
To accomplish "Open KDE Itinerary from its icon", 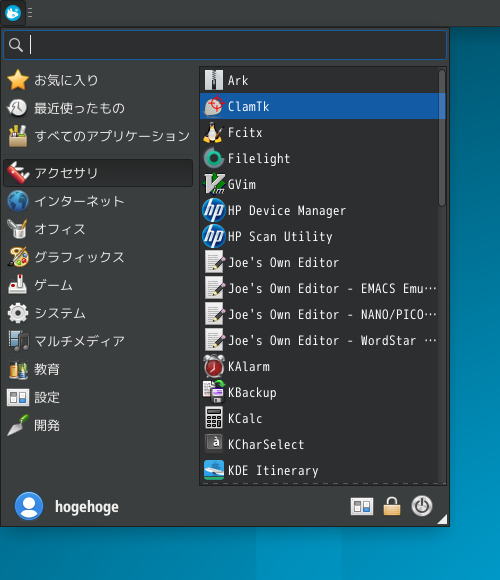I will coord(214,470).
